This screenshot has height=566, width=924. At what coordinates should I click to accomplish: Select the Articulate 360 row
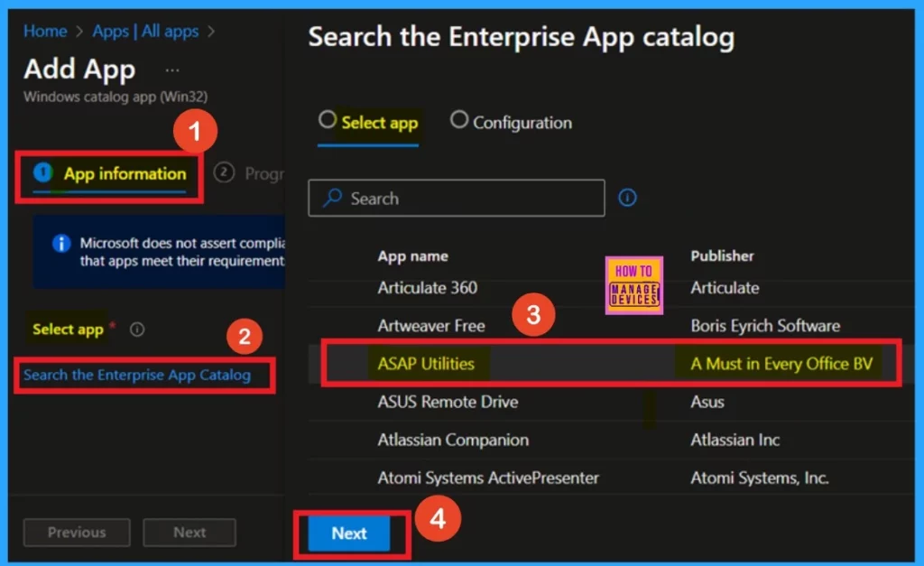click(611, 288)
